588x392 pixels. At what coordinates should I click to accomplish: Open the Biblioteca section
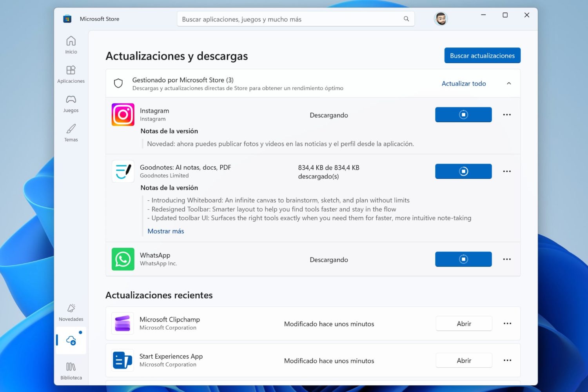pos(71,370)
